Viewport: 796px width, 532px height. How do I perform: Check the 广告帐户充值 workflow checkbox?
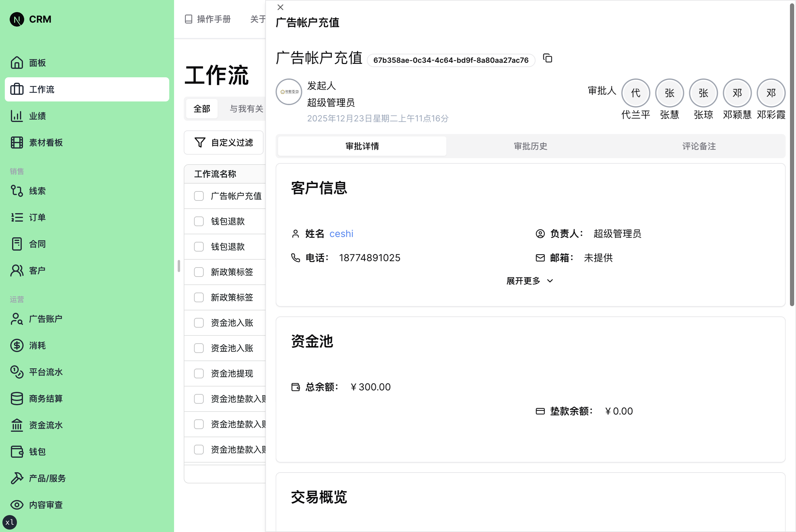[x=199, y=196]
